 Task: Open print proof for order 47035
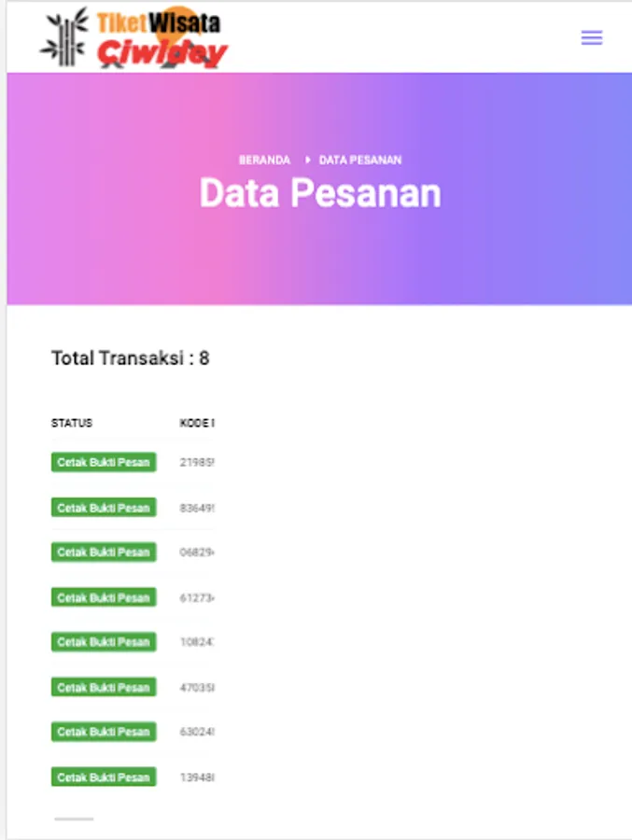(104, 687)
